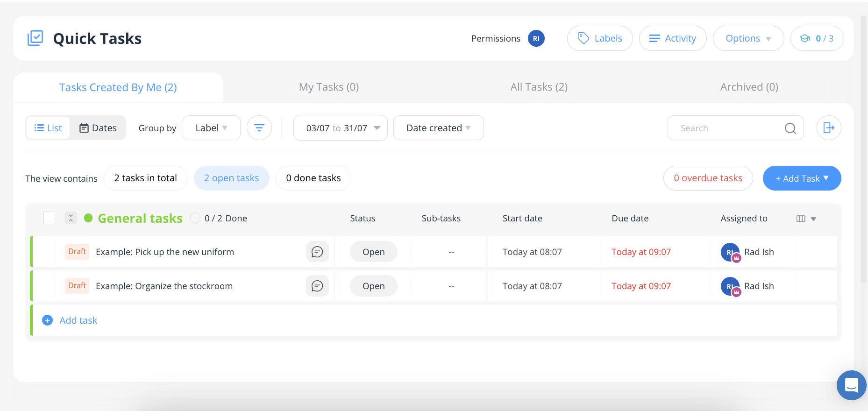
Task: Click start date of Organize stockroom task
Action: 532,286
